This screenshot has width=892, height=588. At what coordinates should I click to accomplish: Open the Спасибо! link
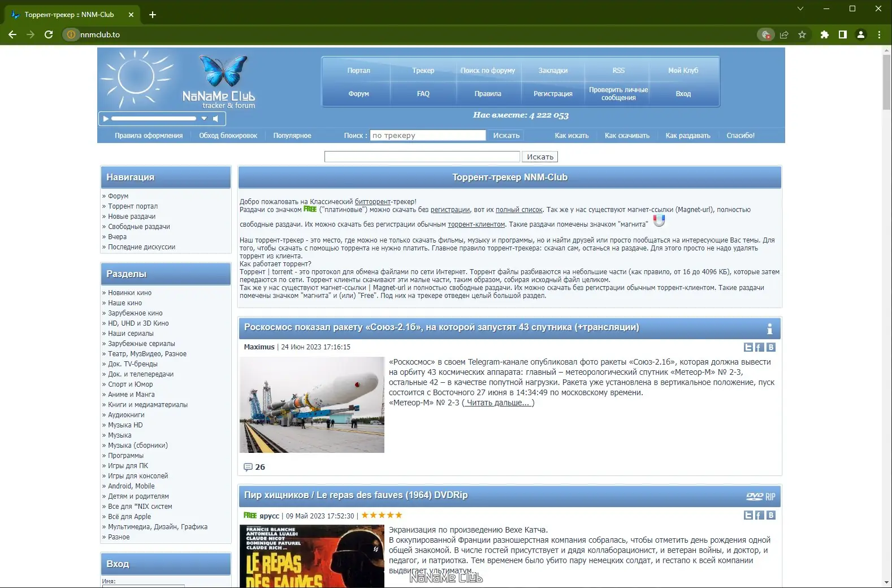coord(741,136)
